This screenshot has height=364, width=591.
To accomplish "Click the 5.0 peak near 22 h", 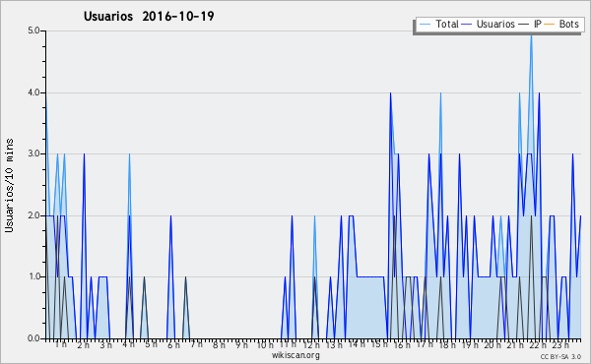I will coord(531,34).
